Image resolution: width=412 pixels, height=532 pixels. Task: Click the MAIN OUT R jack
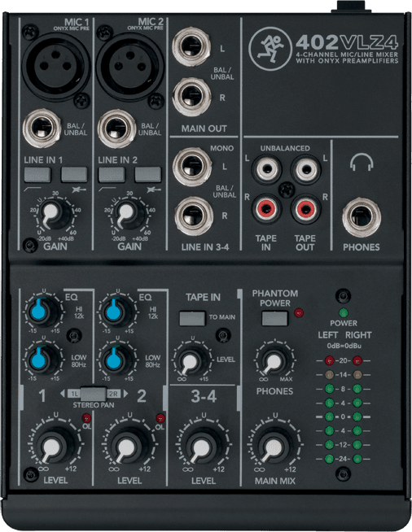pyautogui.click(x=192, y=97)
